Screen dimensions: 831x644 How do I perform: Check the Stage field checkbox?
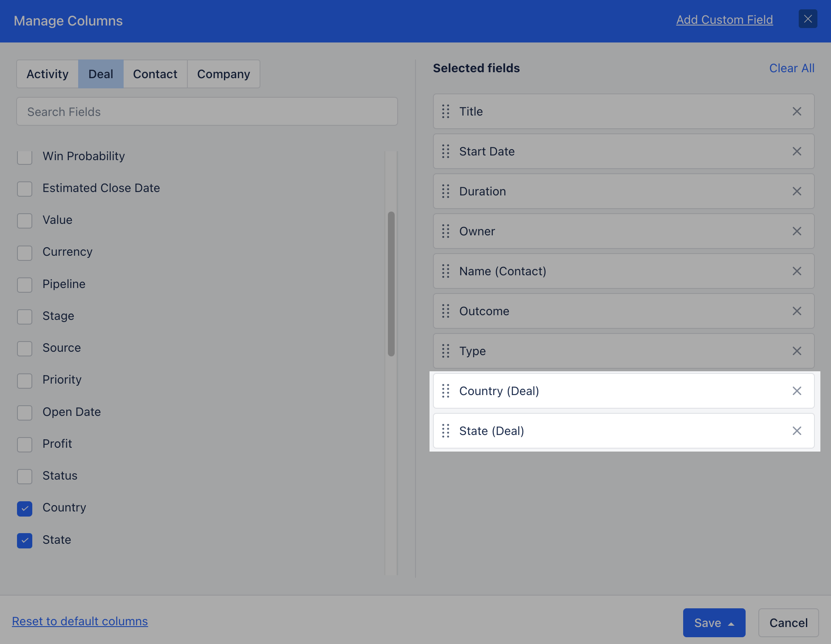pos(25,316)
